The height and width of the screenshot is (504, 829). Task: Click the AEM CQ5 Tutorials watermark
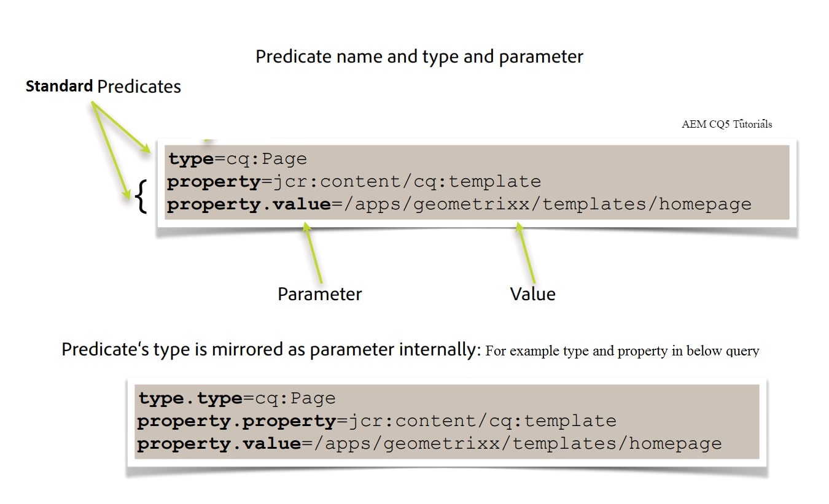tap(726, 124)
